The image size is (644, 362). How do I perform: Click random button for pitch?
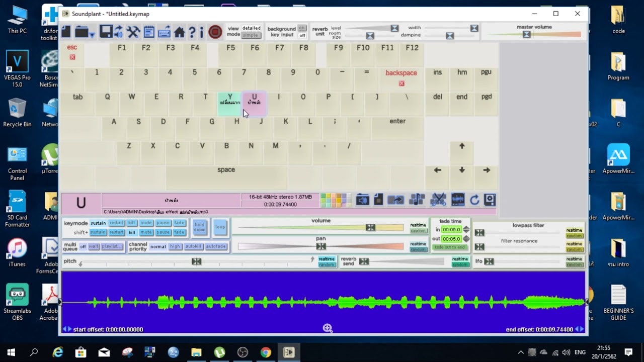[327, 264]
